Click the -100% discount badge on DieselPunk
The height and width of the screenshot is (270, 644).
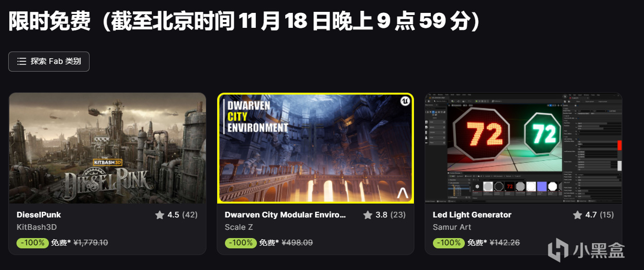[x=32, y=243]
